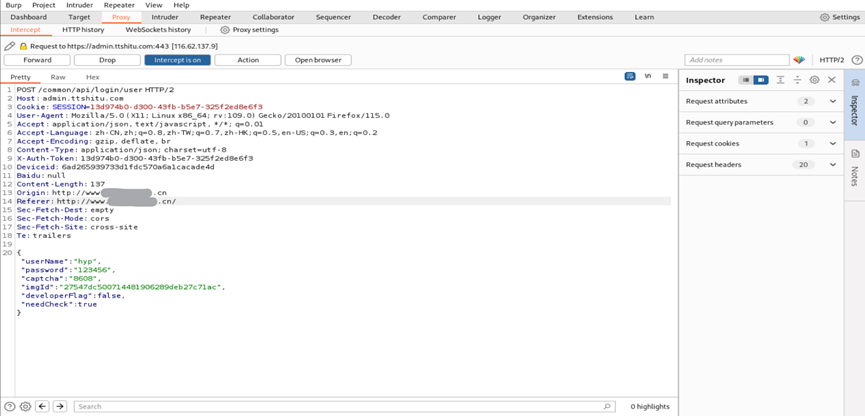This screenshot has height=416, width=865.
Task: Select the Inspector sidebar tab
Action: point(855,105)
